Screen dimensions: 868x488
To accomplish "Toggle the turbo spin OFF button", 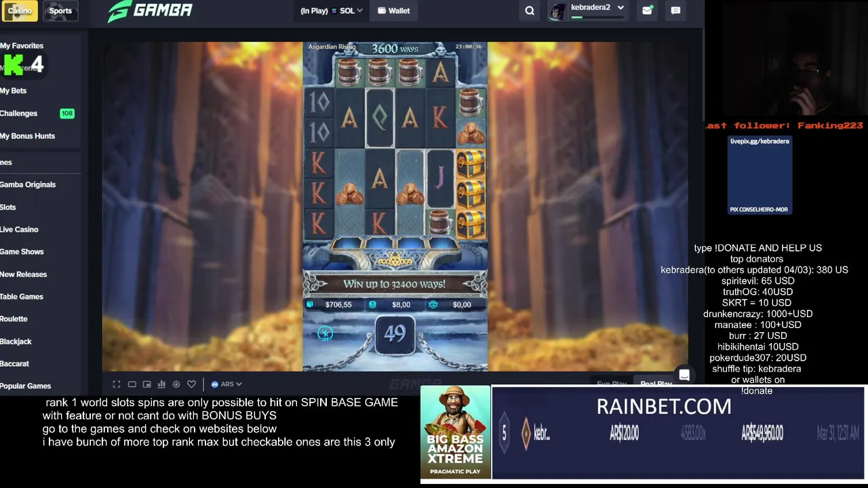I will (x=325, y=333).
